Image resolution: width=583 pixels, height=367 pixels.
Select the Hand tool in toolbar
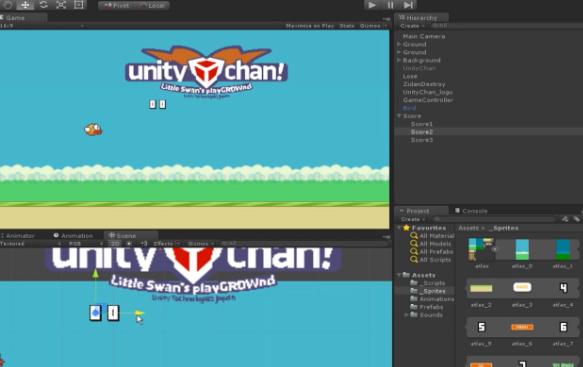[7, 5]
